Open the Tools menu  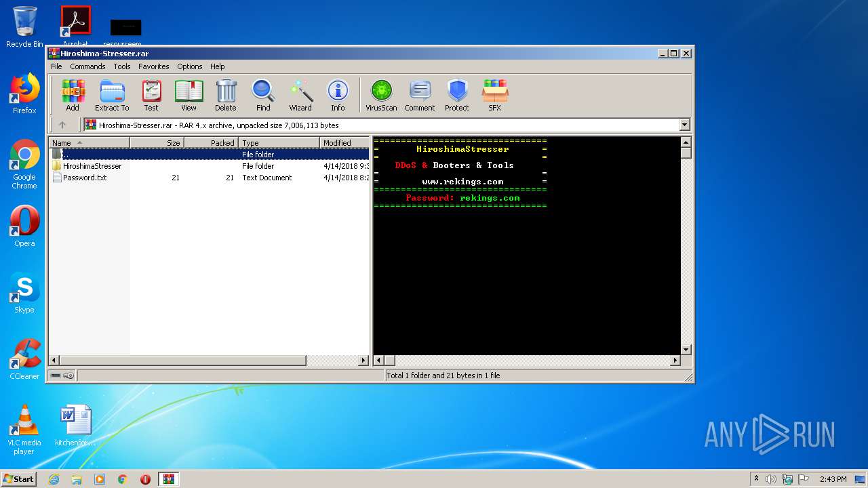click(x=122, y=66)
